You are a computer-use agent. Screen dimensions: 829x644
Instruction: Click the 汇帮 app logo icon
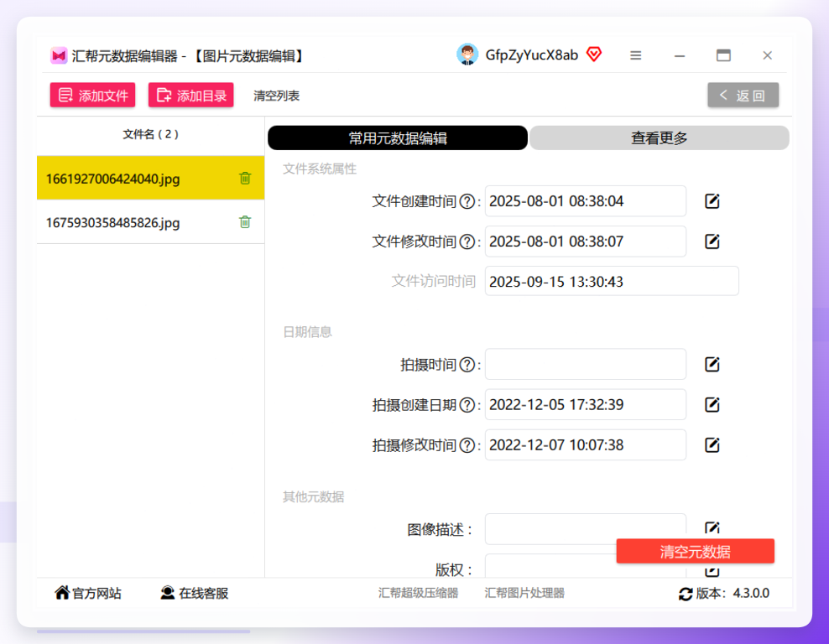click(x=59, y=55)
